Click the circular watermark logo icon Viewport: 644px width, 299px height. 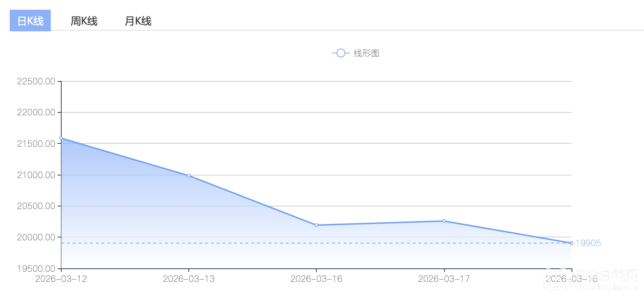(x=557, y=279)
